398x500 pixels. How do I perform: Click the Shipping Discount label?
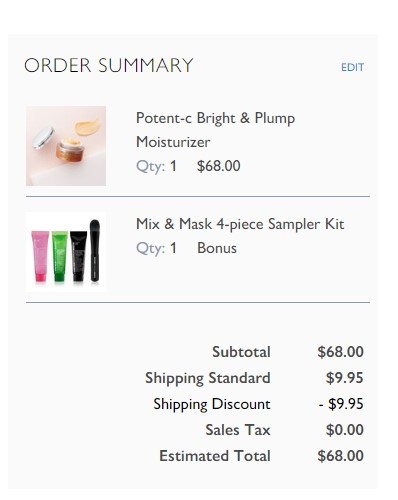click(x=212, y=404)
